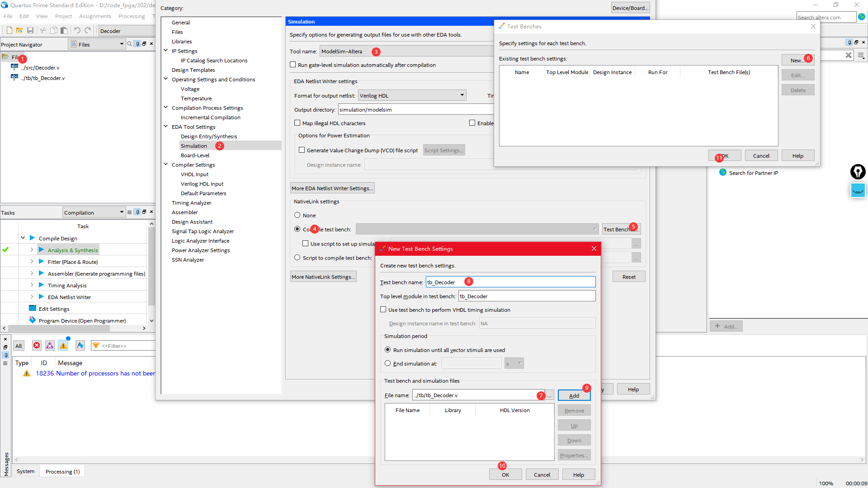This screenshot has width=868, height=488.
Task: Switch to the Processing (1) tab
Action: coord(62,471)
